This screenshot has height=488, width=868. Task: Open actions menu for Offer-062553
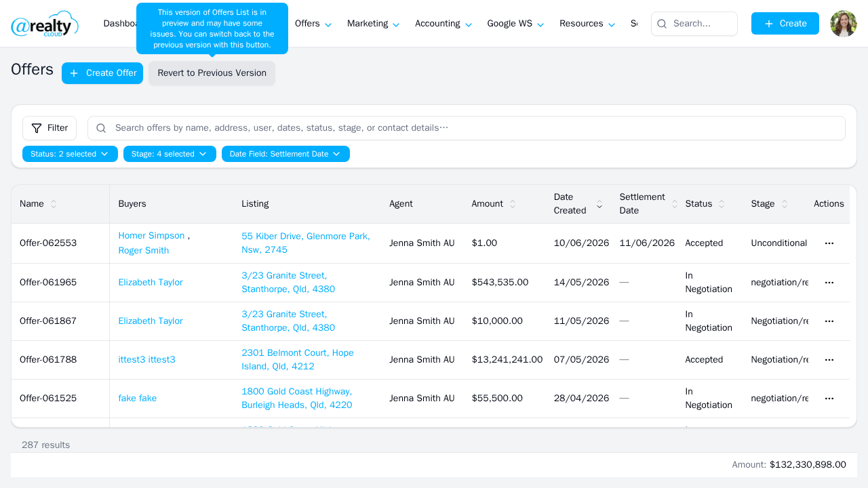coord(829,243)
